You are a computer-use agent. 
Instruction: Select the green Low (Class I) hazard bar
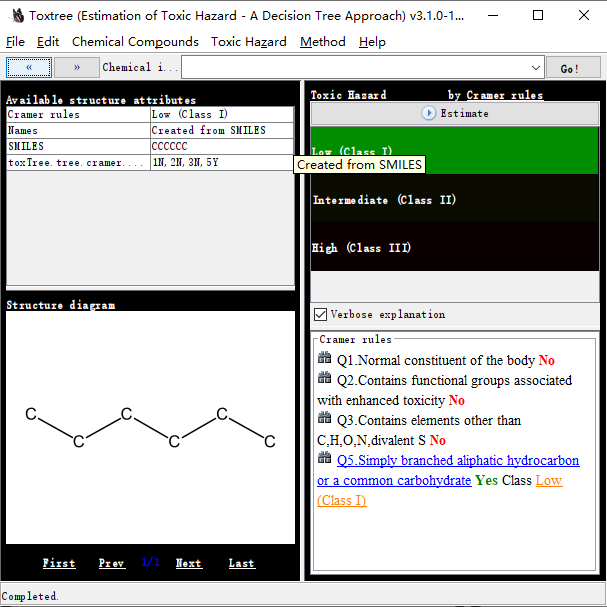click(454, 152)
